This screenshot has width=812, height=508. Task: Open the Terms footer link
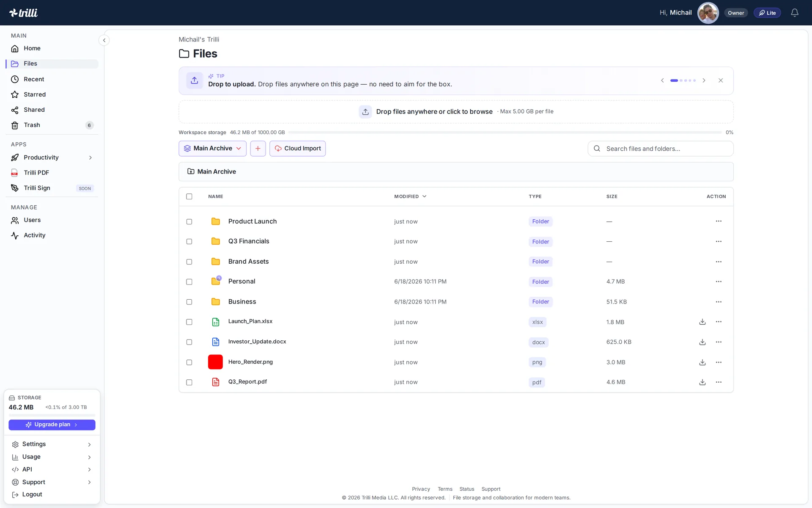(445, 489)
